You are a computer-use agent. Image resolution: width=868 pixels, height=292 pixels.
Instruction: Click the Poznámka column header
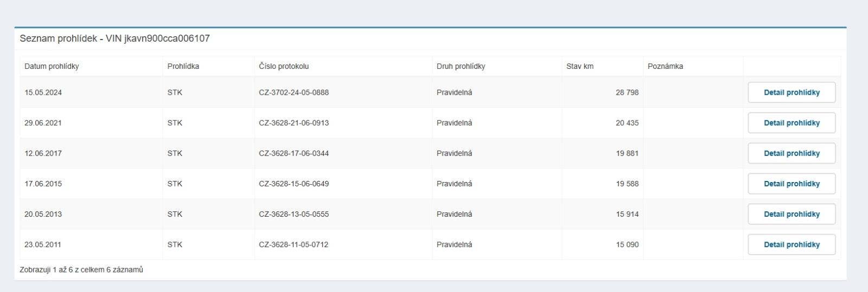point(665,66)
